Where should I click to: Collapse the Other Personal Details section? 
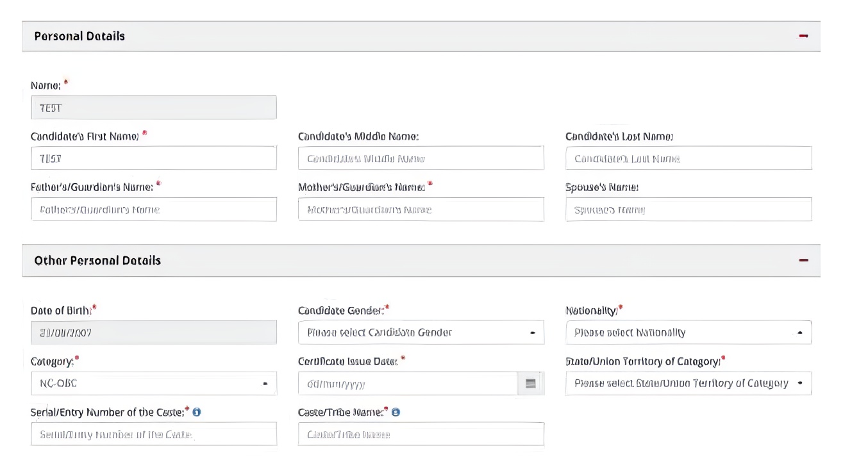click(803, 260)
